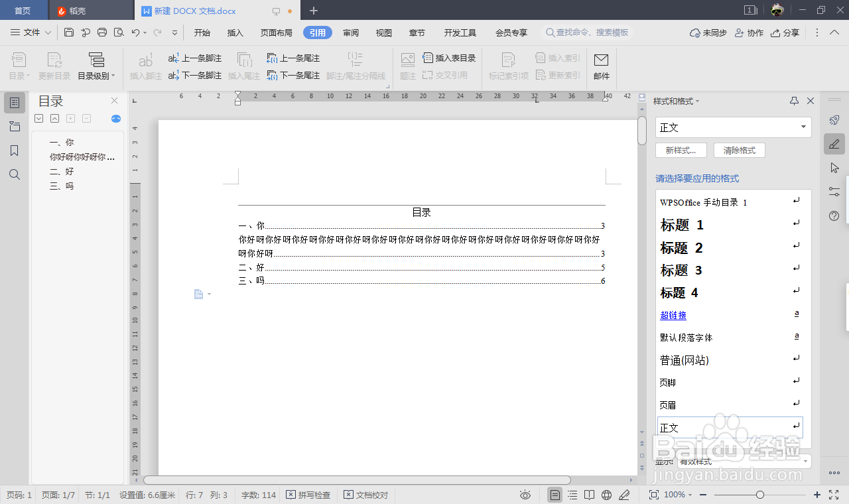This screenshot has width=849, height=504.
Task: Close the 样式和格式 panel
Action: tap(810, 101)
